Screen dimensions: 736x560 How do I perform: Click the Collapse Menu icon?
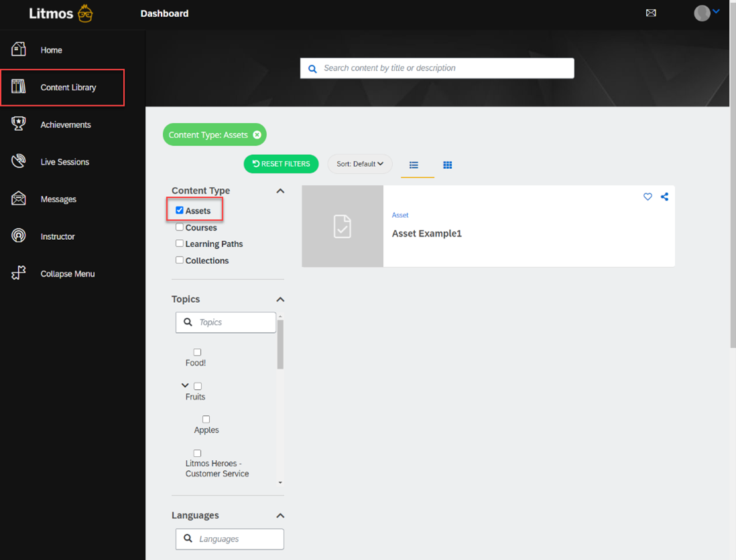coord(18,273)
